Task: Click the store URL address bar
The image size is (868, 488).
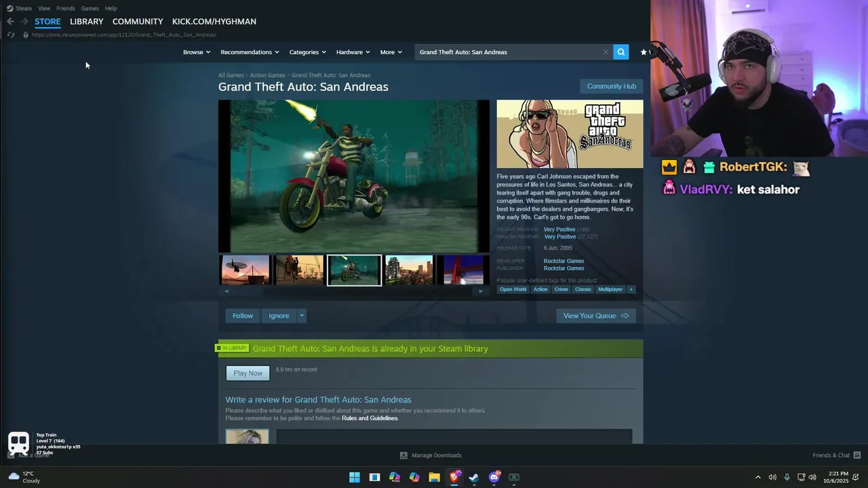Action: [x=124, y=35]
